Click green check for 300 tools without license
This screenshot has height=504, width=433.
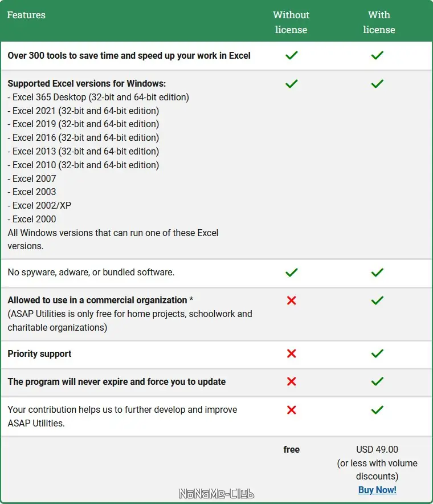point(292,55)
